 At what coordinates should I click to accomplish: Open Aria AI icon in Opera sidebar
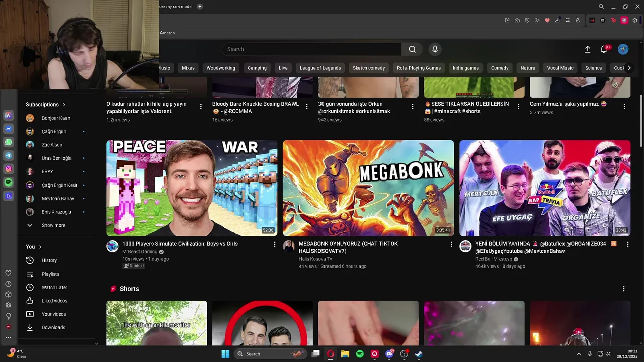point(8,115)
